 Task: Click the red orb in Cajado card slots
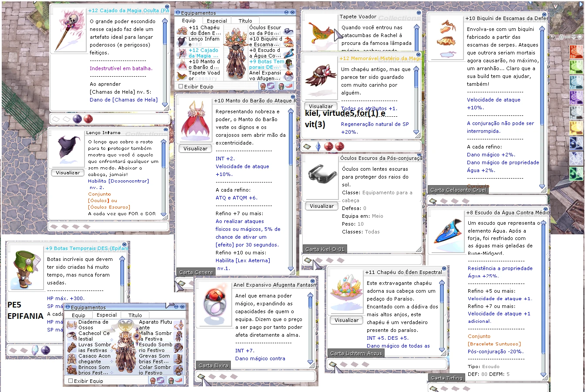pyautogui.click(x=88, y=119)
